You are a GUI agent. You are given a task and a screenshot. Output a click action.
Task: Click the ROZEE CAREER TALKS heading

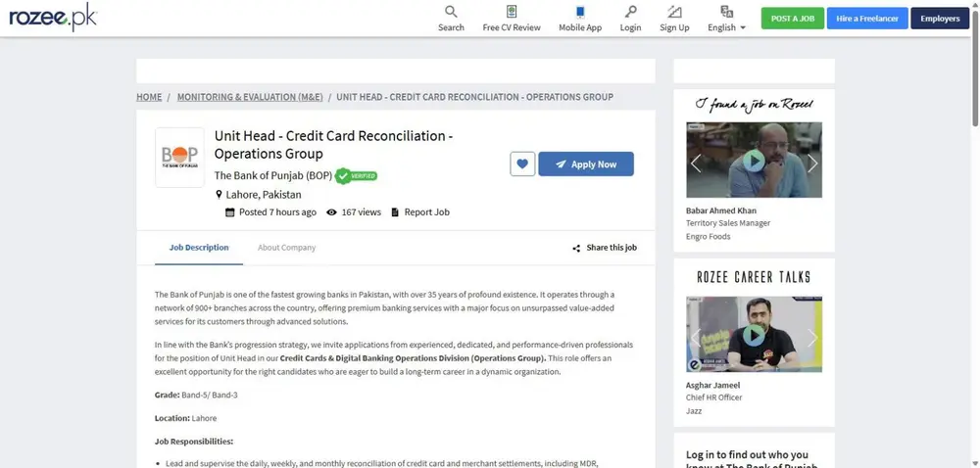[x=754, y=277]
